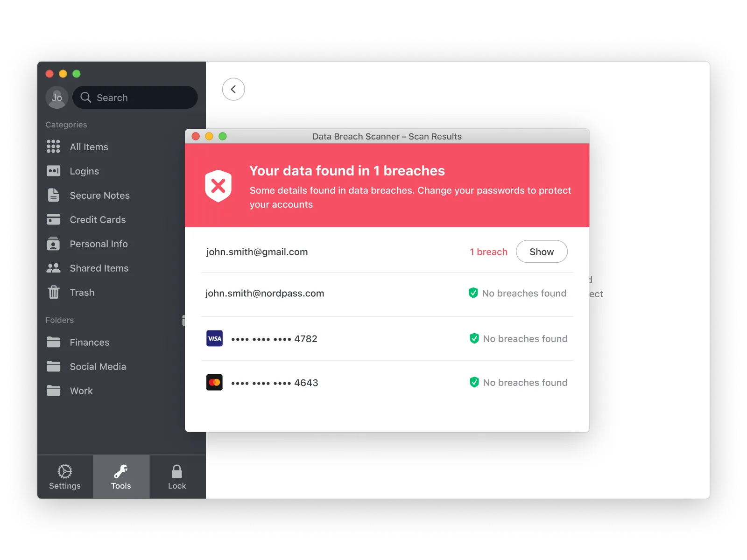Open the Work folder
The width and height of the screenshot is (747, 560).
click(81, 391)
